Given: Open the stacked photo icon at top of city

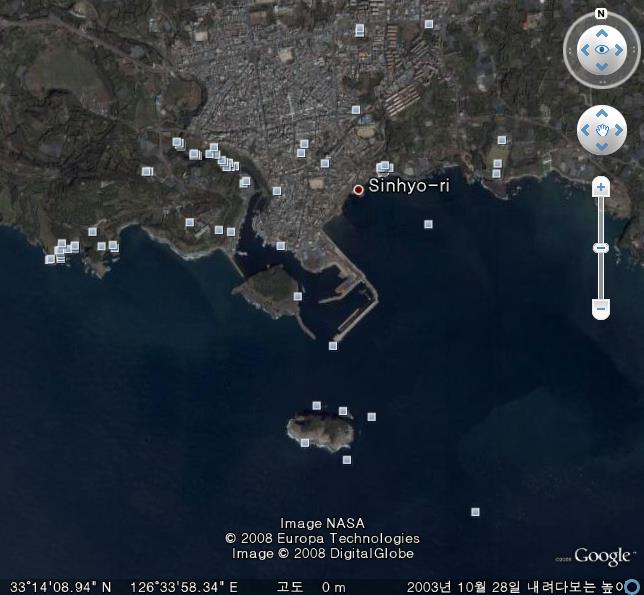Looking at the screenshot, I should click(359, 30).
